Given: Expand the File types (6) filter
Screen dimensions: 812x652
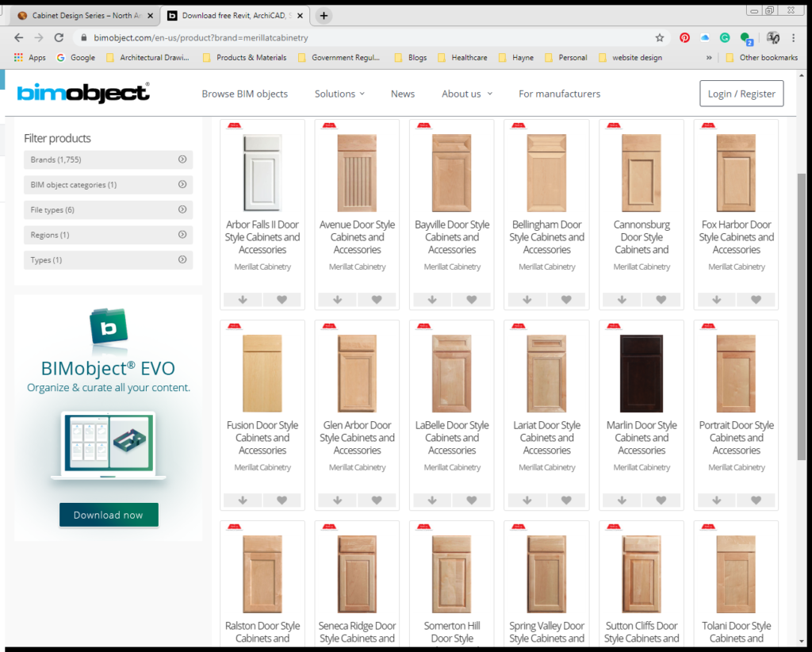Looking at the screenshot, I should 108,209.
